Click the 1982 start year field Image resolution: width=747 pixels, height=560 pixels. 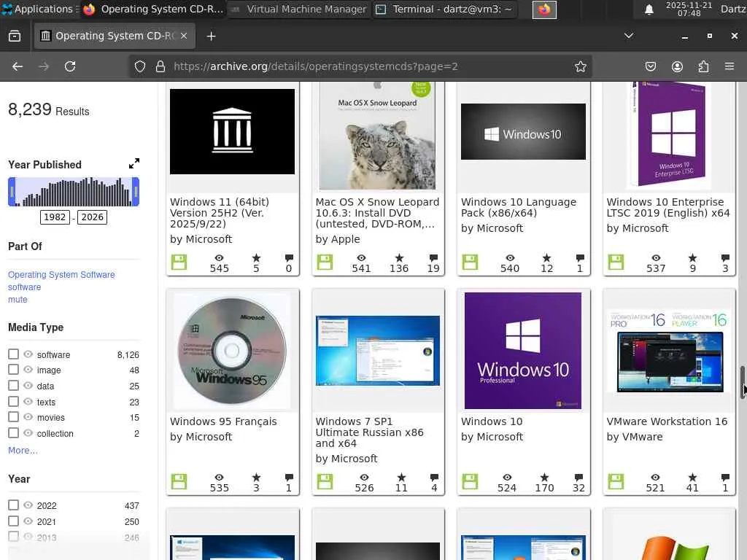click(55, 217)
